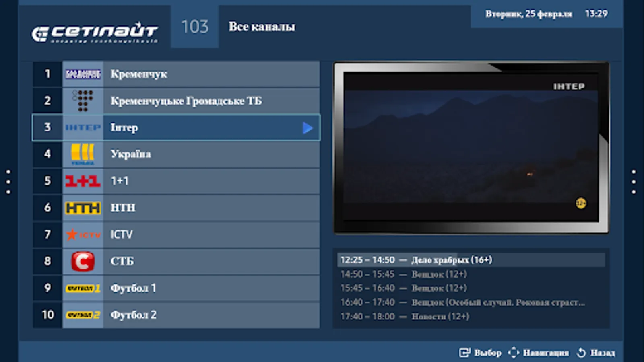This screenshot has width=644, height=362.
Task: Open the Інтер video preview
Action: pos(471,148)
